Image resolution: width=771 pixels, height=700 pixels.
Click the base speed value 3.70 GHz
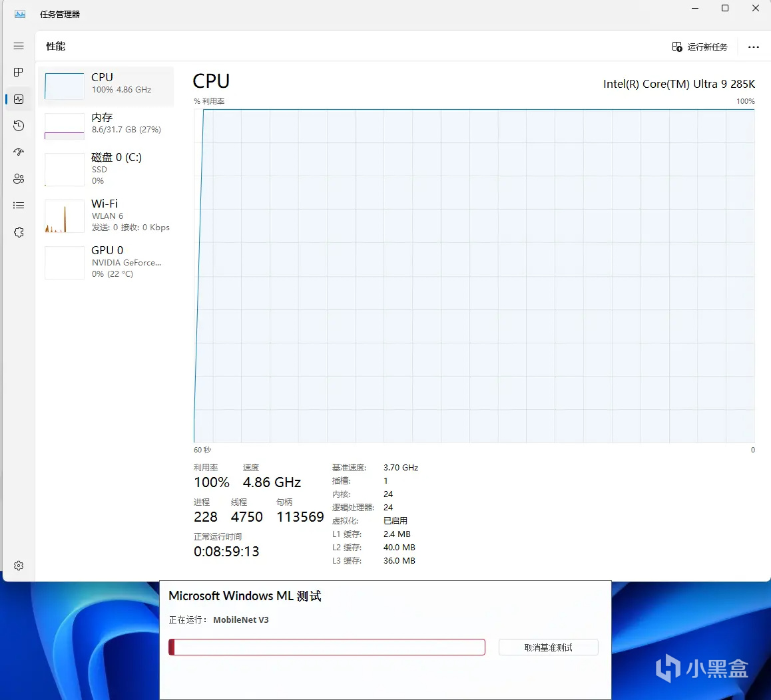[x=401, y=468]
